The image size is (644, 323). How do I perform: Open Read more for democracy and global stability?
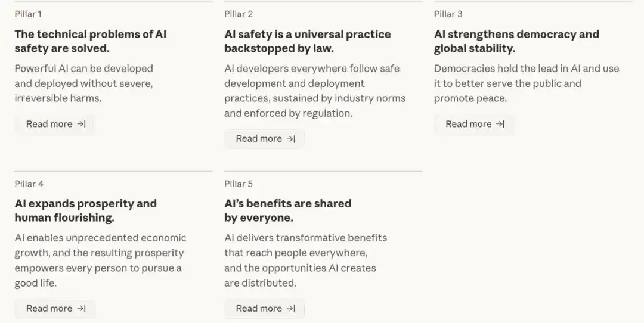coord(475,124)
